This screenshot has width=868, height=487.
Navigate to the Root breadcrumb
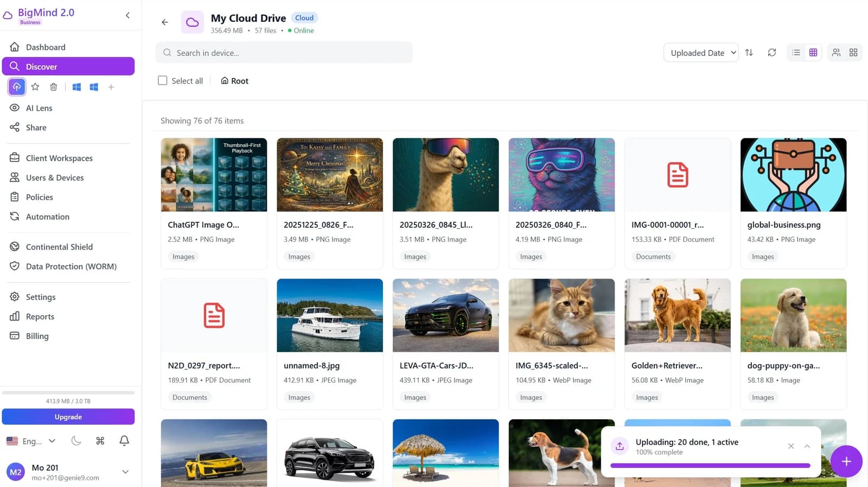click(234, 81)
